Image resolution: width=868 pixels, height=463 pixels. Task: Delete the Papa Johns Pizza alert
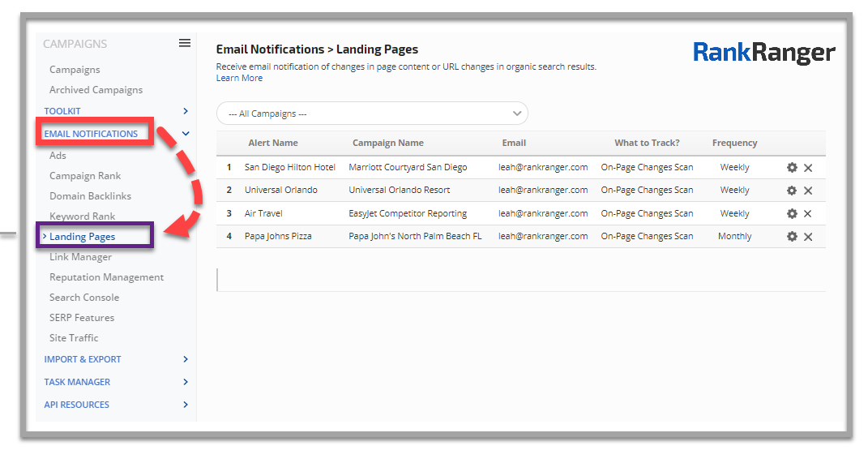coord(808,237)
